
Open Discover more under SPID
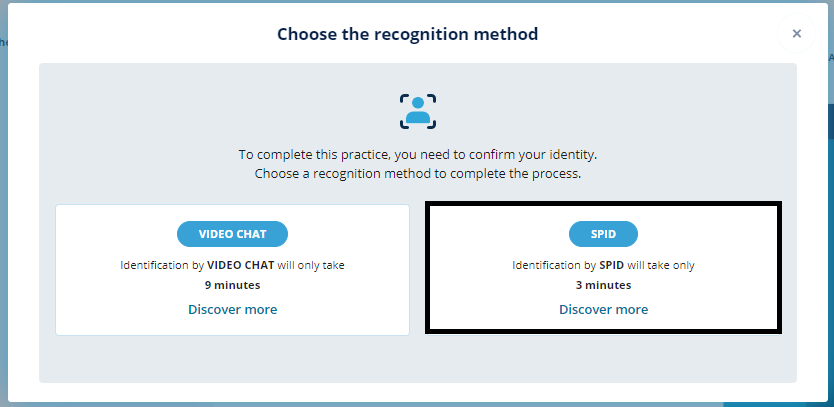[x=603, y=310]
